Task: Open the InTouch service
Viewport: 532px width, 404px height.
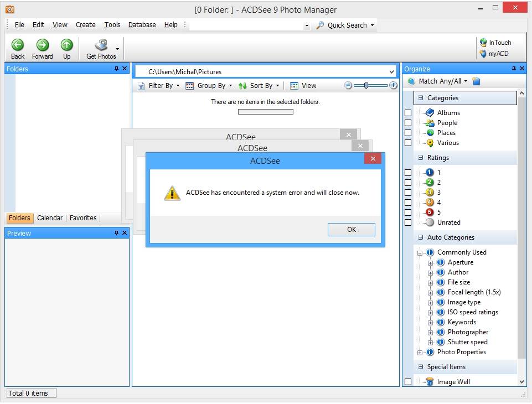Action: tap(495, 43)
